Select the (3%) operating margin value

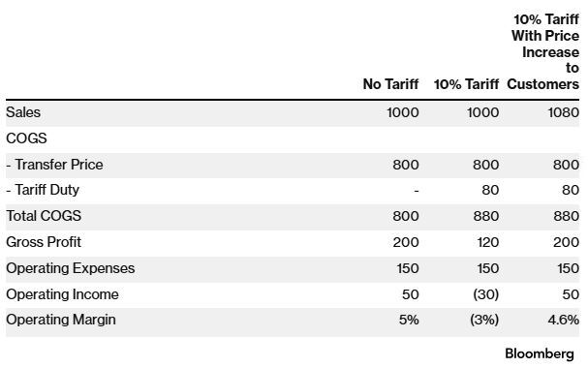tap(484, 320)
